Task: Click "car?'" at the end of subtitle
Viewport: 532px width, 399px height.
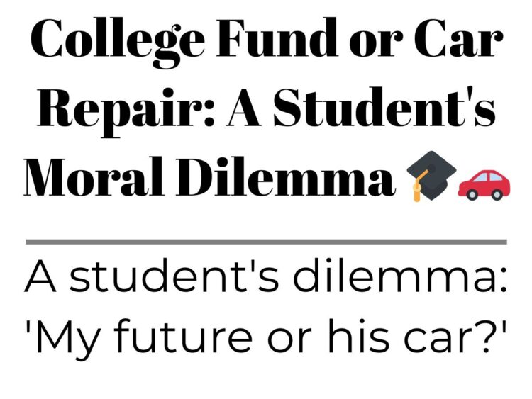Action: (x=455, y=336)
